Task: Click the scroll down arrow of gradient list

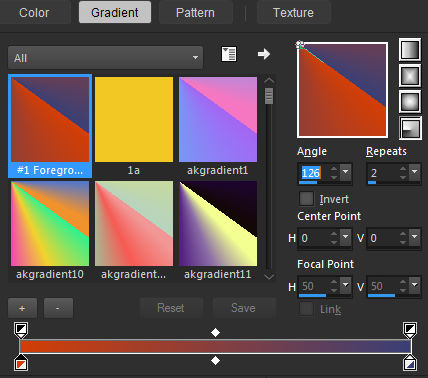Action: click(269, 276)
